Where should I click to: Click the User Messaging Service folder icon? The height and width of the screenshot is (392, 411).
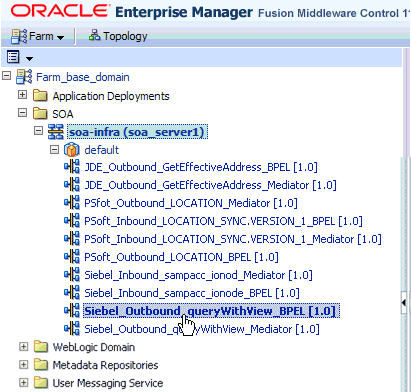point(41,383)
